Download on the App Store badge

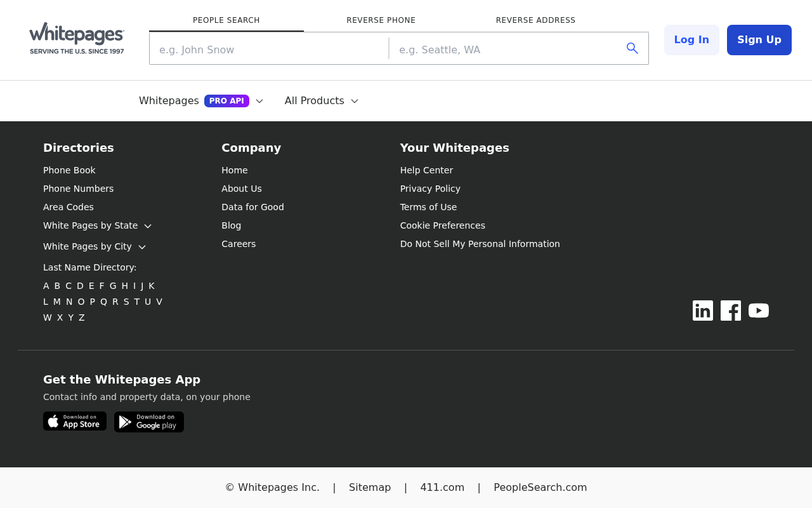click(x=75, y=421)
